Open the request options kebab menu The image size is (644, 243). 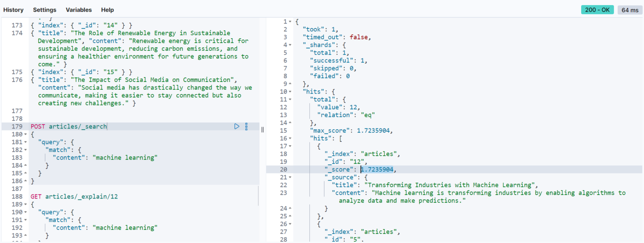click(247, 126)
